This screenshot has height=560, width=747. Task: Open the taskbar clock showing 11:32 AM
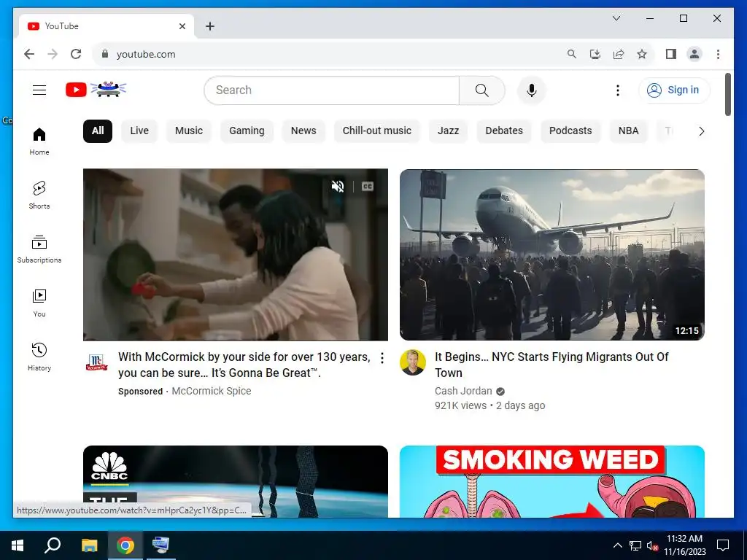[x=684, y=545]
